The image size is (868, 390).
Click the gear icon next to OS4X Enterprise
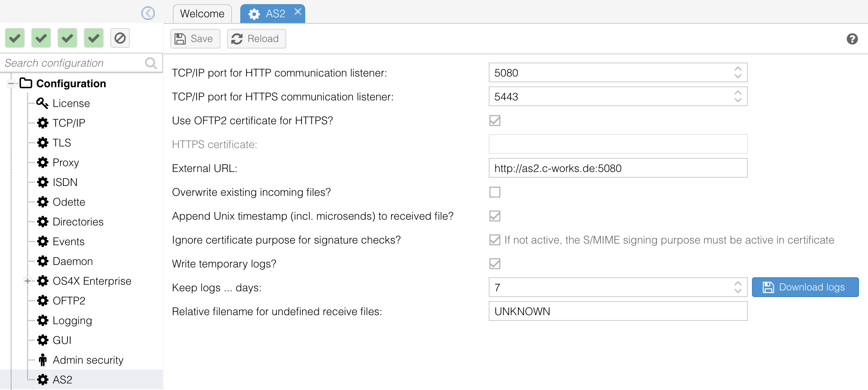pos(43,281)
